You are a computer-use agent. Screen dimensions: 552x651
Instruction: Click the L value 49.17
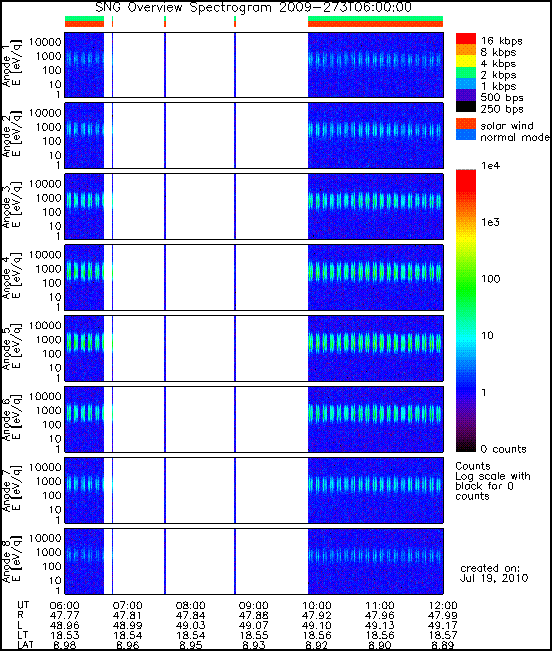pyautogui.click(x=443, y=625)
